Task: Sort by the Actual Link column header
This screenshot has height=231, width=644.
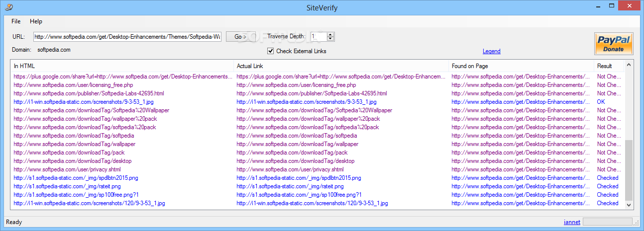Action: [341, 66]
